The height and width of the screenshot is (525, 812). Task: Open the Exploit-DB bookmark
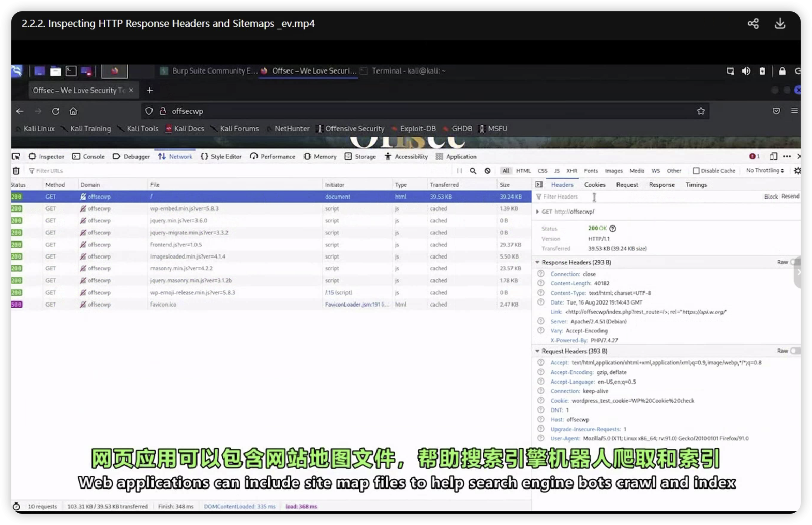(x=417, y=129)
